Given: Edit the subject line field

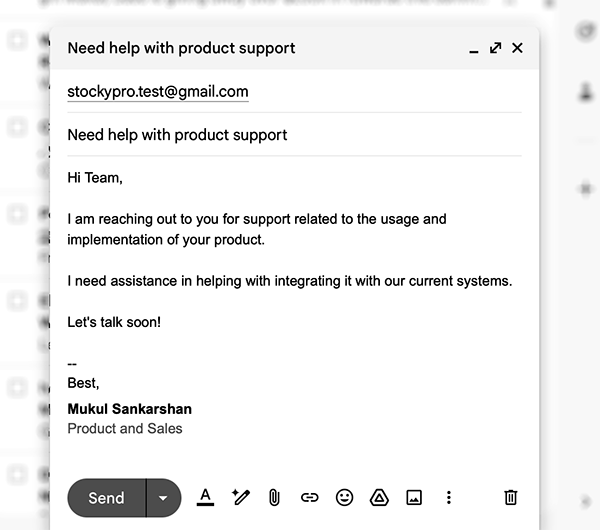Looking at the screenshot, I should click(294, 135).
